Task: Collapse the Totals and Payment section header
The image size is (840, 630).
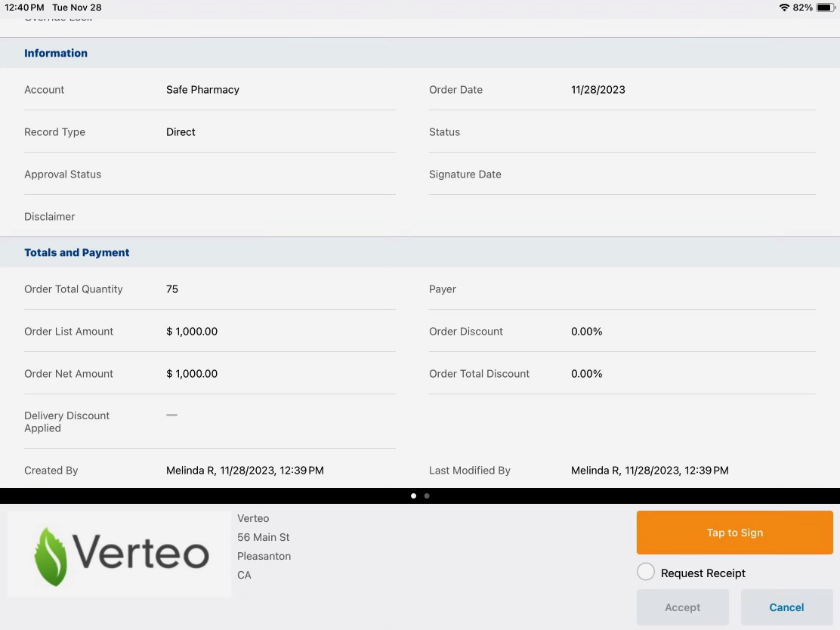Action: coord(77,252)
